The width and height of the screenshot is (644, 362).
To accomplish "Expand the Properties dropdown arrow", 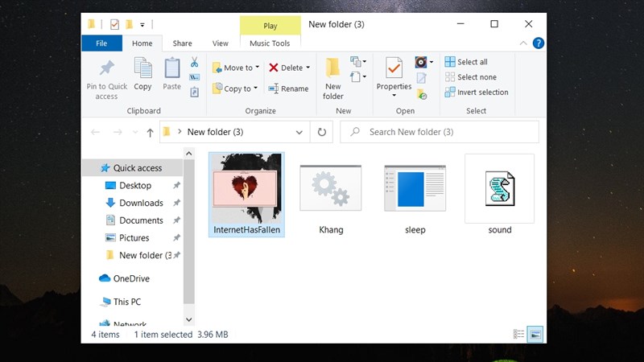I will coord(394,95).
